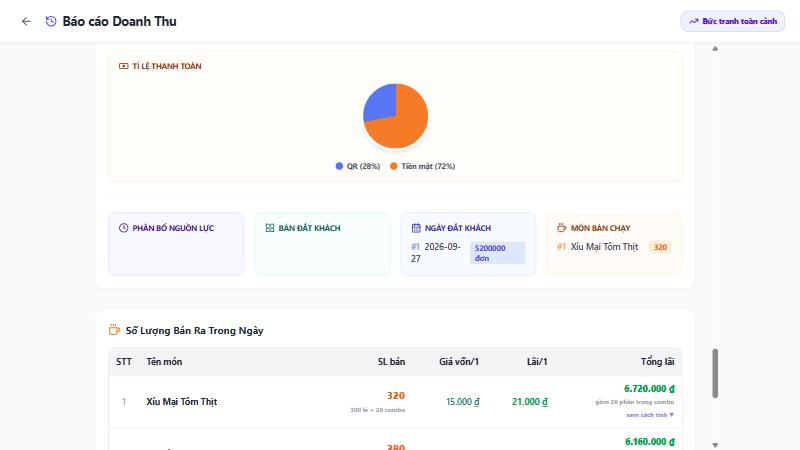The height and width of the screenshot is (450, 800).
Task: Click the 6.720.000 đ total profit value
Action: [x=649, y=389]
